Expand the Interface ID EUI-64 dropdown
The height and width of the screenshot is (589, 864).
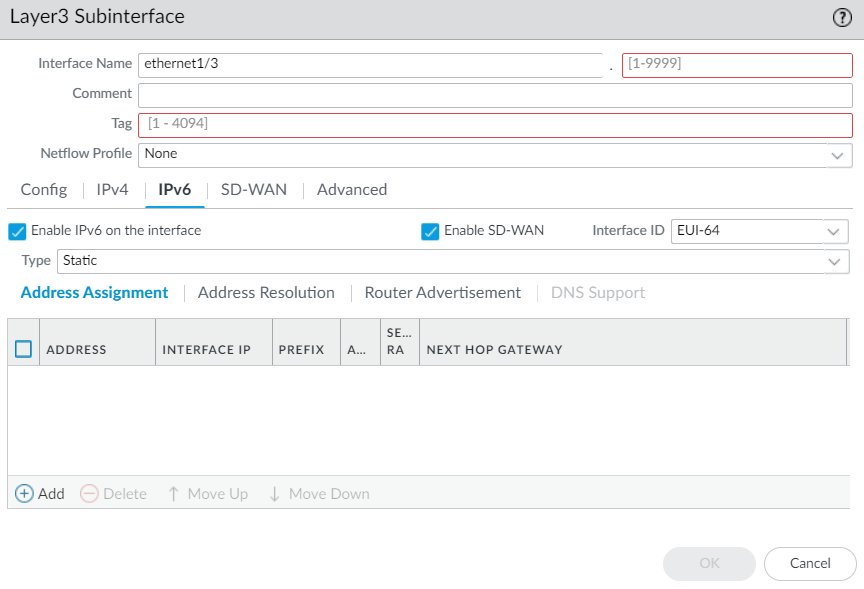click(833, 231)
